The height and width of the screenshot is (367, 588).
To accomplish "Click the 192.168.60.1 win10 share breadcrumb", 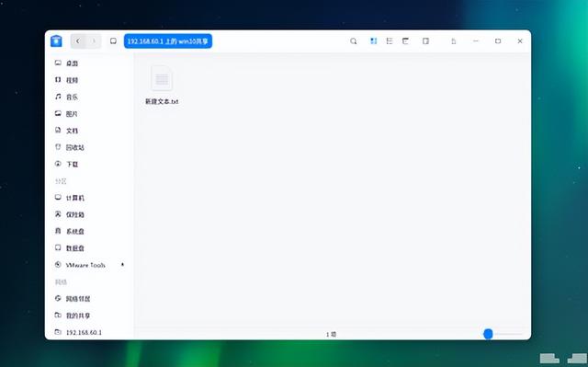I will (x=167, y=41).
